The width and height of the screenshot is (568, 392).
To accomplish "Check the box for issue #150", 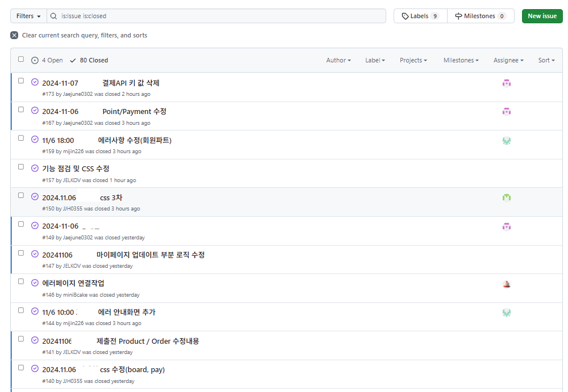I will click(21, 196).
